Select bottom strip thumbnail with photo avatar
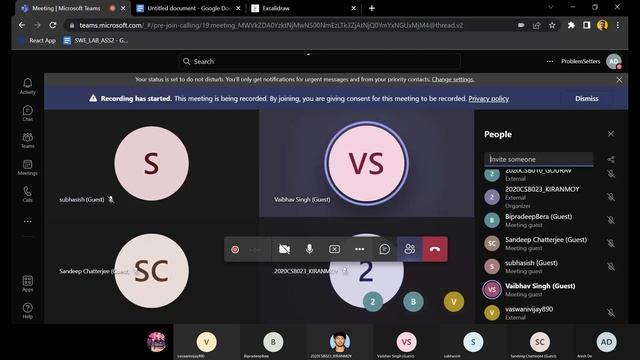 coord(340,342)
